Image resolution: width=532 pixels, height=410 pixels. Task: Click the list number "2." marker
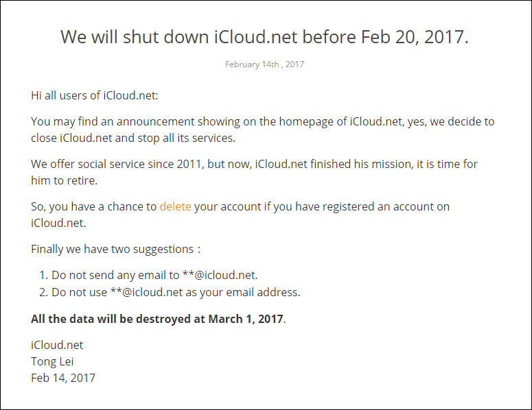(x=43, y=292)
